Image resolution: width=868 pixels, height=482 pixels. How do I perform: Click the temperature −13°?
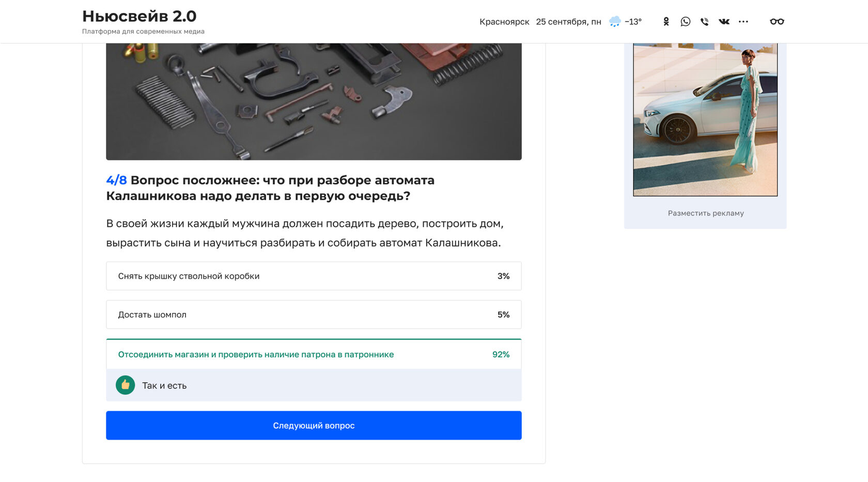(x=633, y=22)
